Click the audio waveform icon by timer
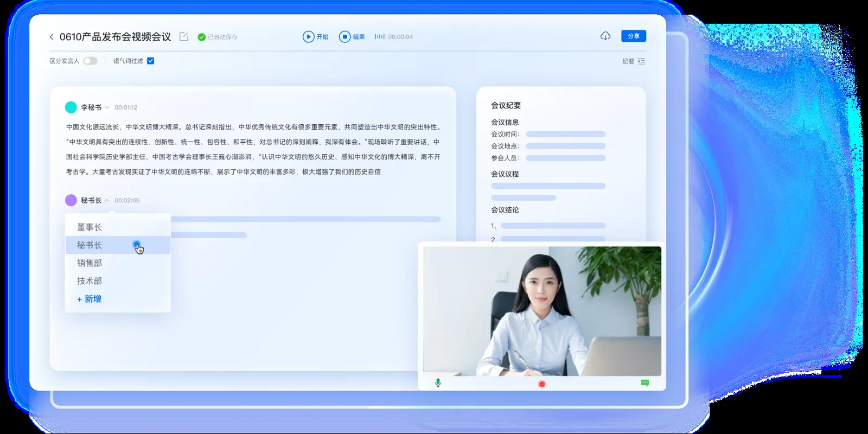Image resolution: width=868 pixels, height=434 pixels. pyautogui.click(x=380, y=37)
